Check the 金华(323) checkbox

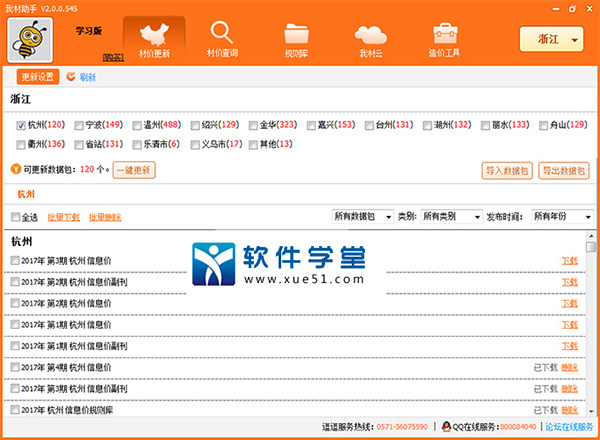pos(253,125)
